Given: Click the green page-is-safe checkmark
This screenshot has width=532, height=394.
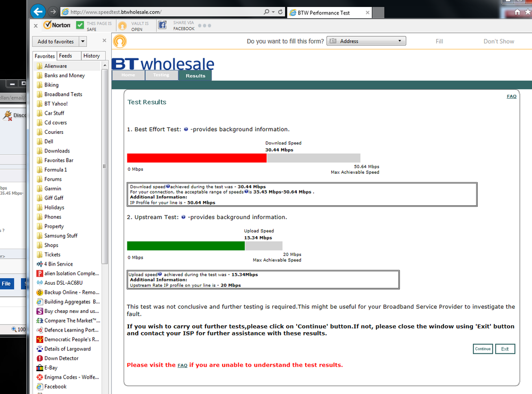Looking at the screenshot, I should point(80,25).
